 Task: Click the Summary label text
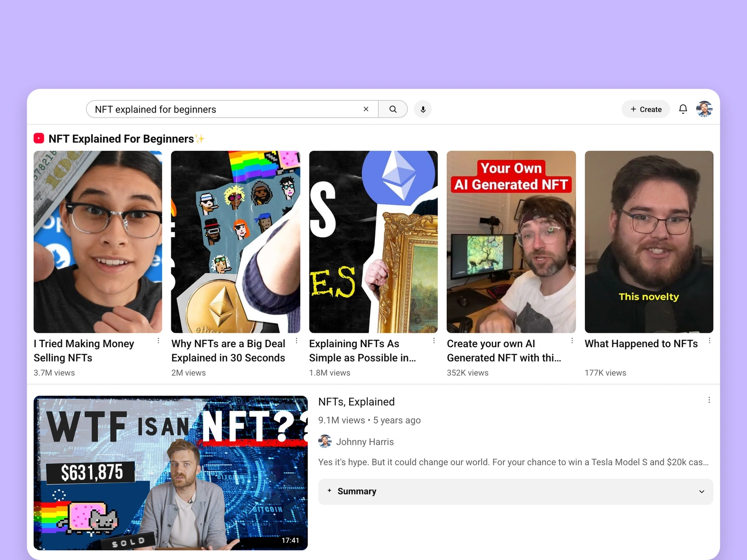357,491
